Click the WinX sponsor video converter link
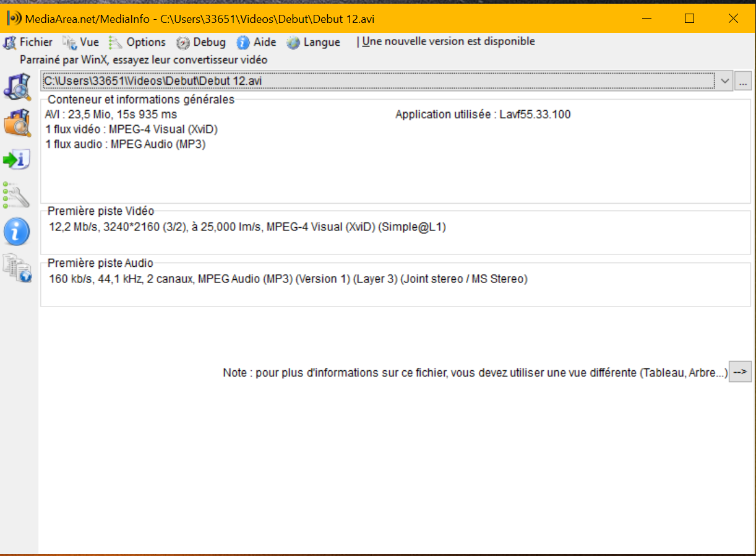This screenshot has height=556, width=756. coord(144,60)
